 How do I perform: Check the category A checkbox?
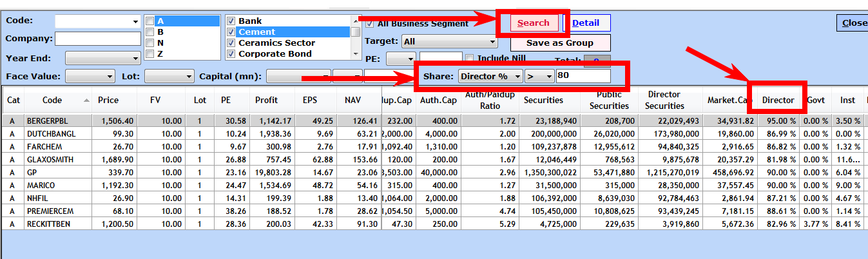(x=149, y=21)
